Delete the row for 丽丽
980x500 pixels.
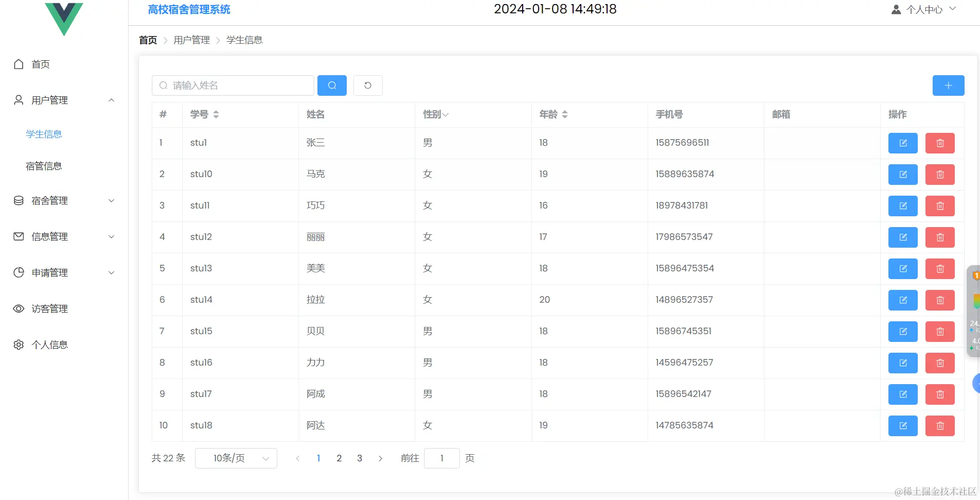click(940, 237)
